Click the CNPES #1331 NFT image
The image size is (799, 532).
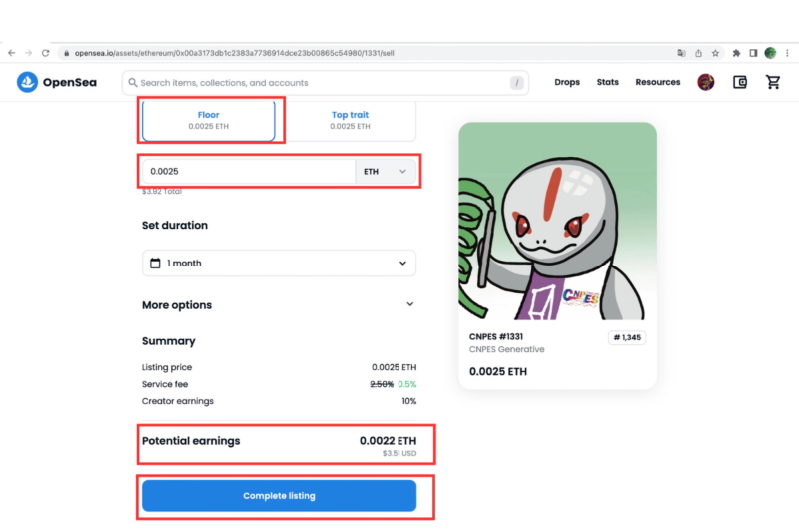[557, 220]
